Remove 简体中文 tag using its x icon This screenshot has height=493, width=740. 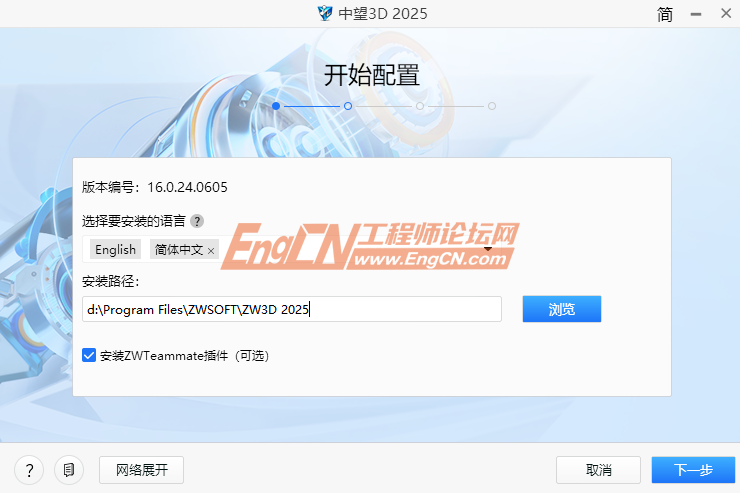pyautogui.click(x=211, y=250)
